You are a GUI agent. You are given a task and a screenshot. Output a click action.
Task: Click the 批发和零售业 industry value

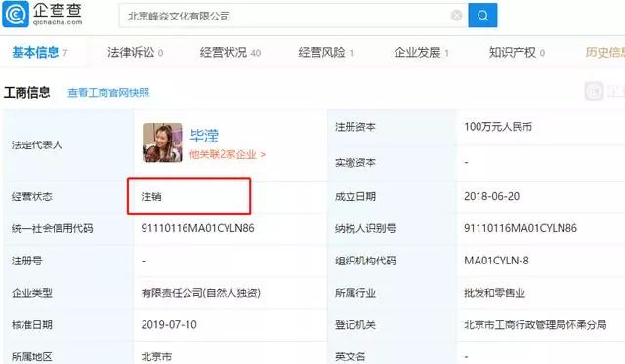tap(494, 293)
